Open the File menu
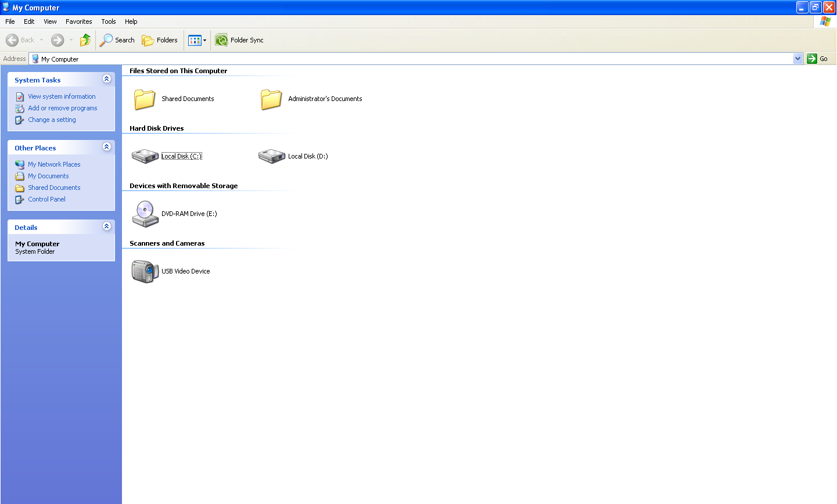This screenshot has height=504, width=837. click(x=10, y=21)
